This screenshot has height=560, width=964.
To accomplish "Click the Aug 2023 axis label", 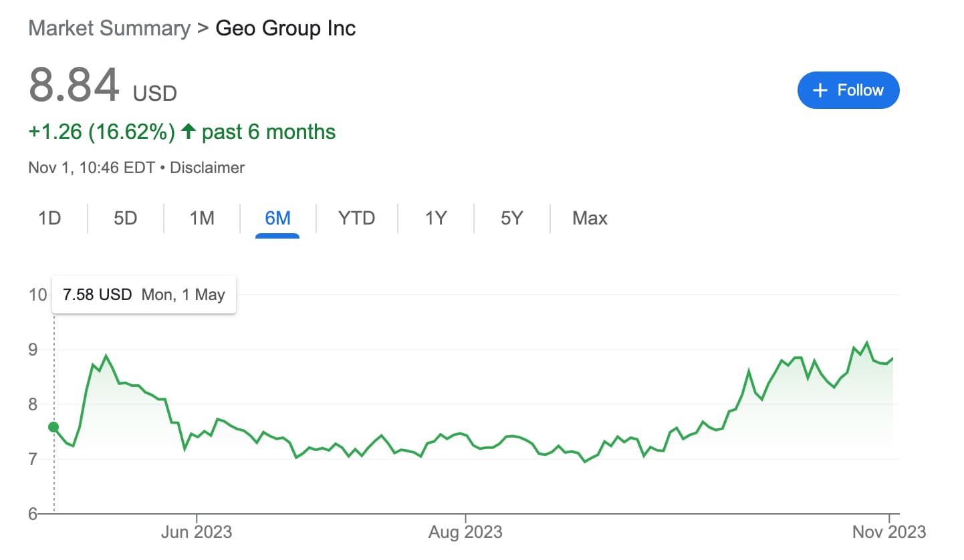I will click(x=465, y=533).
